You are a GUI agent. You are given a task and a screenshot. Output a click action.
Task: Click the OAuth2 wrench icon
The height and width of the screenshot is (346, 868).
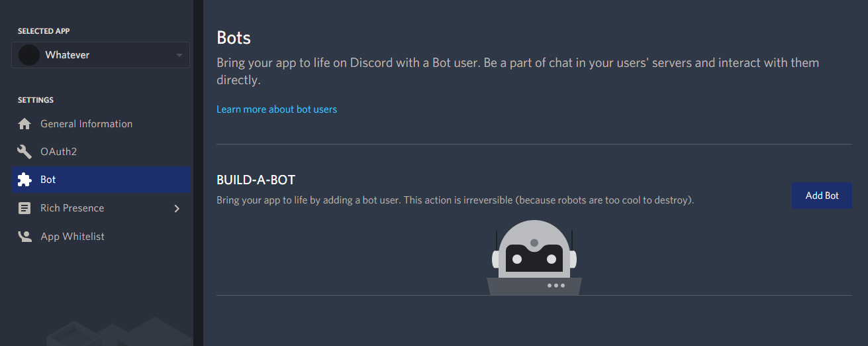24,152
